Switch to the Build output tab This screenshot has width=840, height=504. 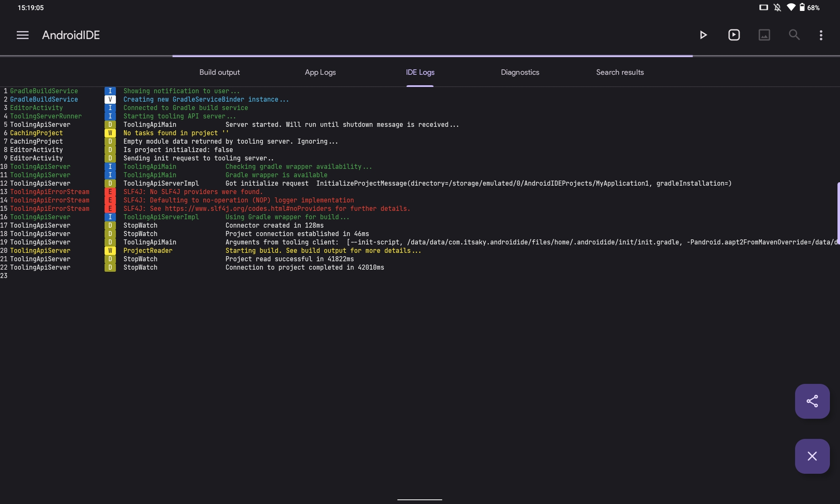219,72
